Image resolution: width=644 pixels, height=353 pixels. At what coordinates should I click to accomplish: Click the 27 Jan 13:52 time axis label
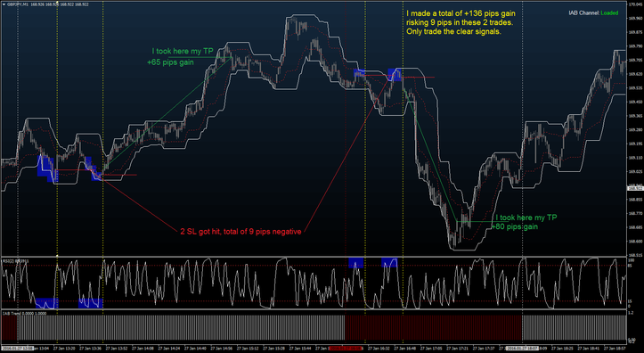click(116, 348)
